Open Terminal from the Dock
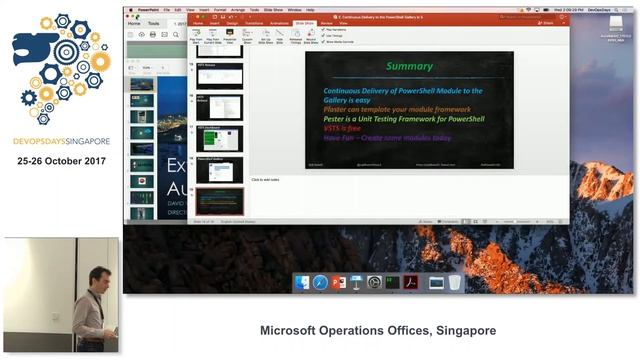The image size is (640, 360). pyautogui.click(x=392, y=282)
